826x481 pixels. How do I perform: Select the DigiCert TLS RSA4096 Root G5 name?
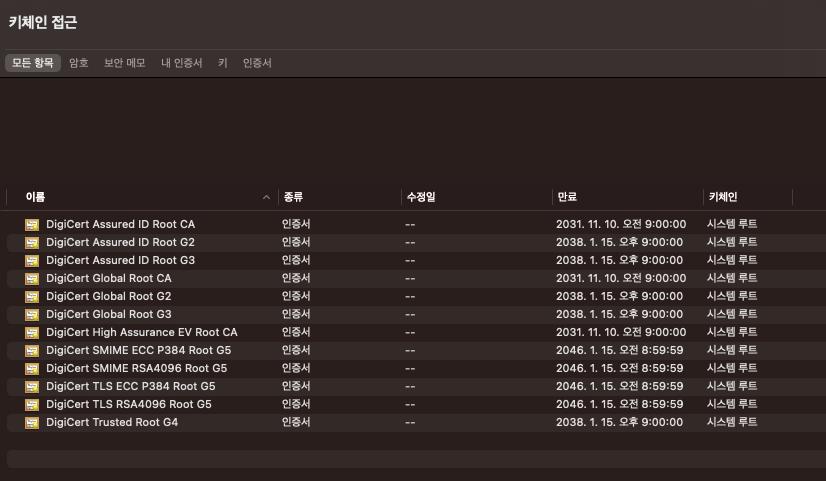pos(129,404)
